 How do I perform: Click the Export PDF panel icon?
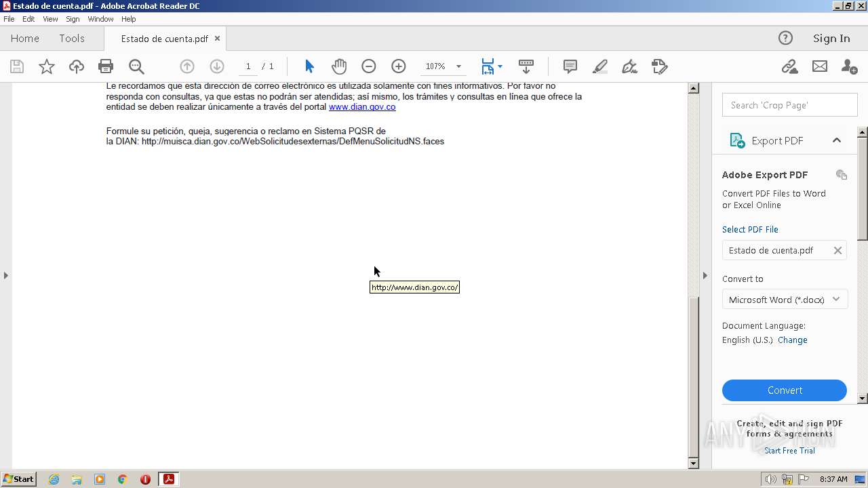click(737, 140)
